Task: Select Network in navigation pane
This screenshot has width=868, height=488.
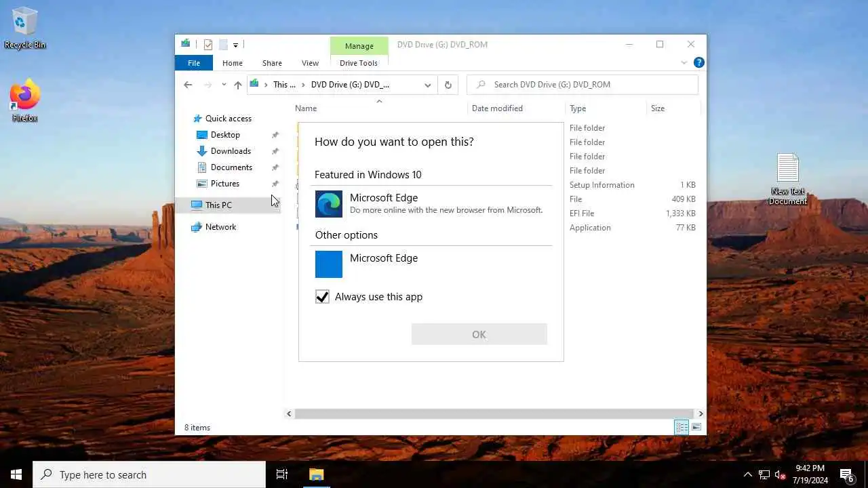Action: point(220,227)
